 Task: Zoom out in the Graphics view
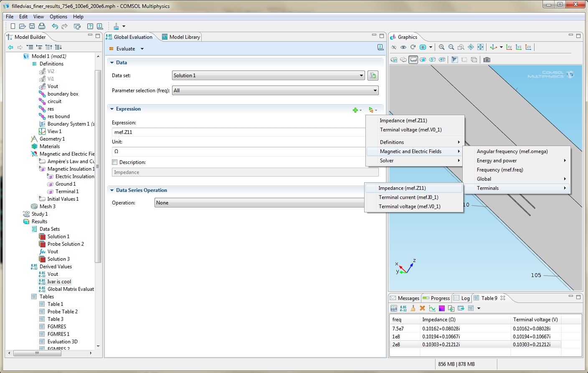point(451,47)
